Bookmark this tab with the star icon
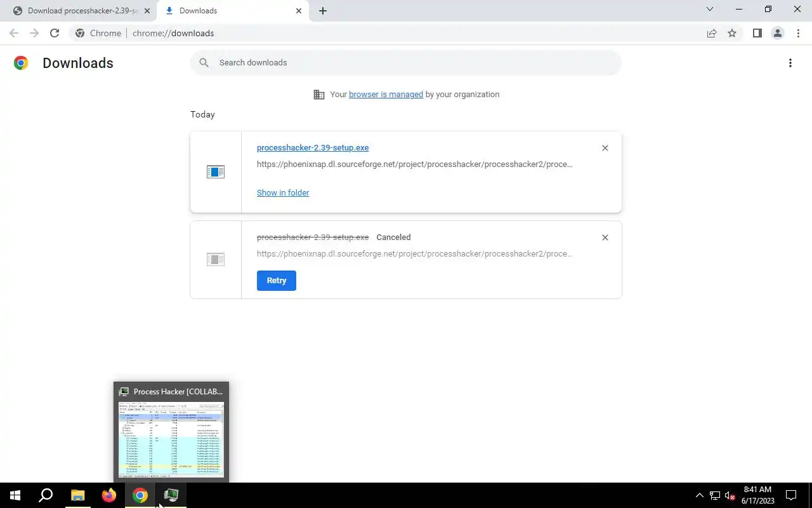Viewport: 812px width, 508px height. click(x=732, y=33)
